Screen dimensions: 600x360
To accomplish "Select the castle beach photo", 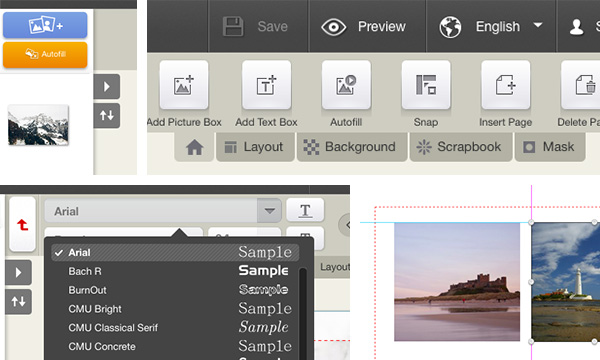I will (457, 282).
